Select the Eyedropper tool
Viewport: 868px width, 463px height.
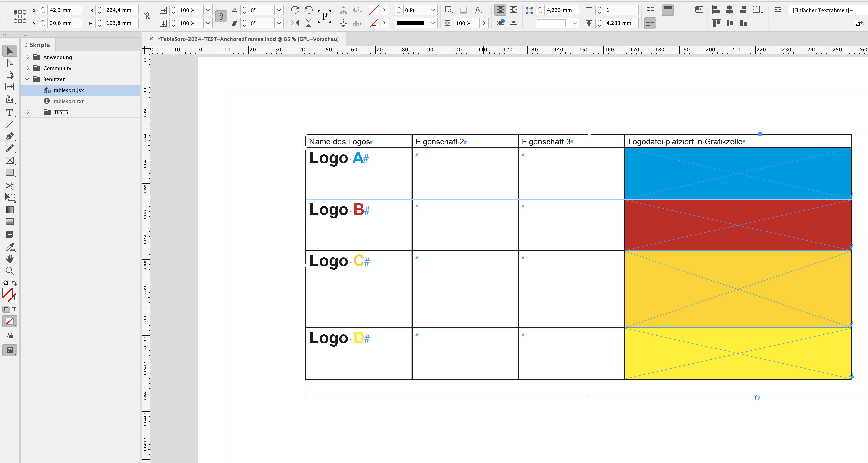pos(10,248)
